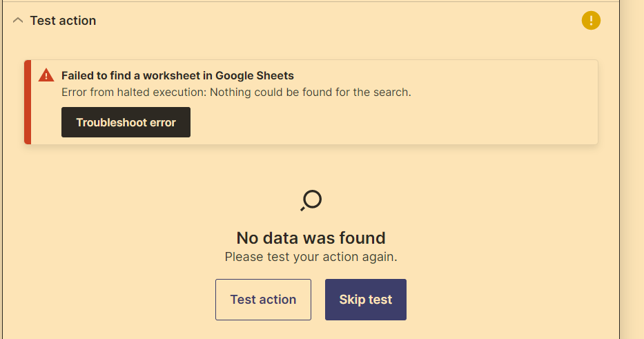Click the 'Please test your action again' text
644x339 pixels.
311,257
